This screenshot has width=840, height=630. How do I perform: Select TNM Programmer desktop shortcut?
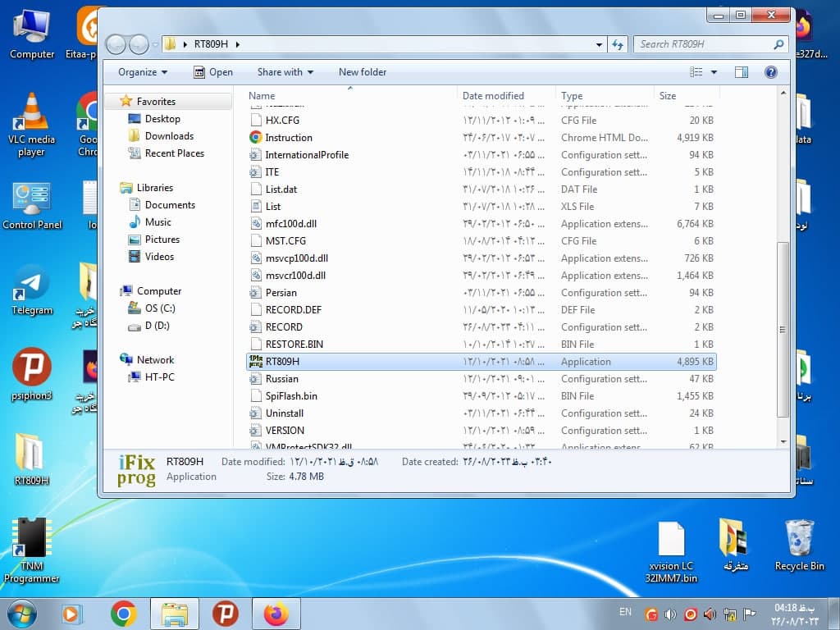(x=32, y=550)
